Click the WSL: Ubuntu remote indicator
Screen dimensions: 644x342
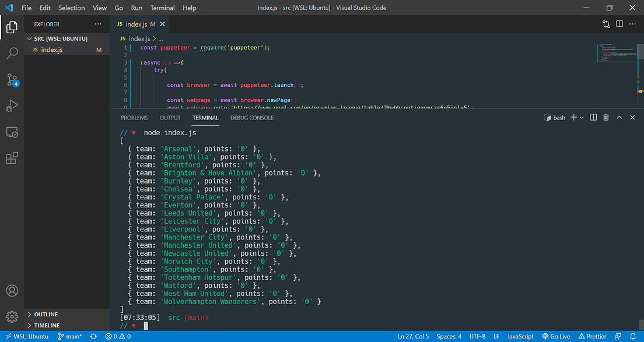[x=27, y=336]
